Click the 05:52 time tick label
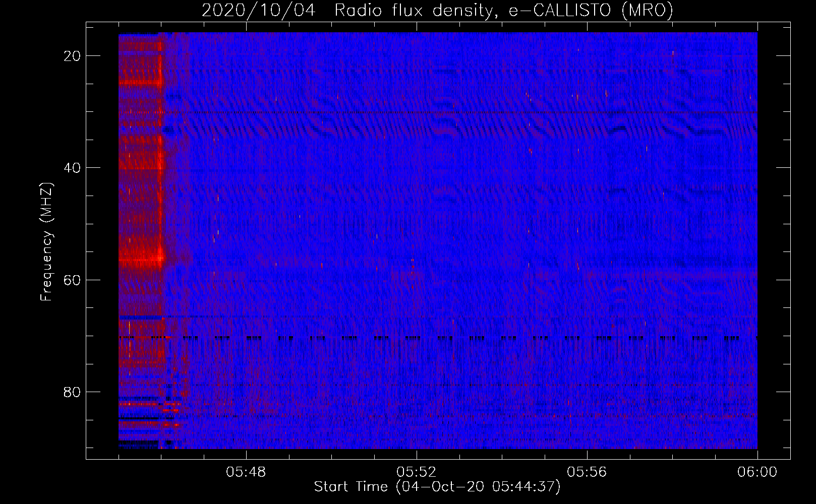Image resolution: width=816 pixels, height=504 pixels. point(417,472)
